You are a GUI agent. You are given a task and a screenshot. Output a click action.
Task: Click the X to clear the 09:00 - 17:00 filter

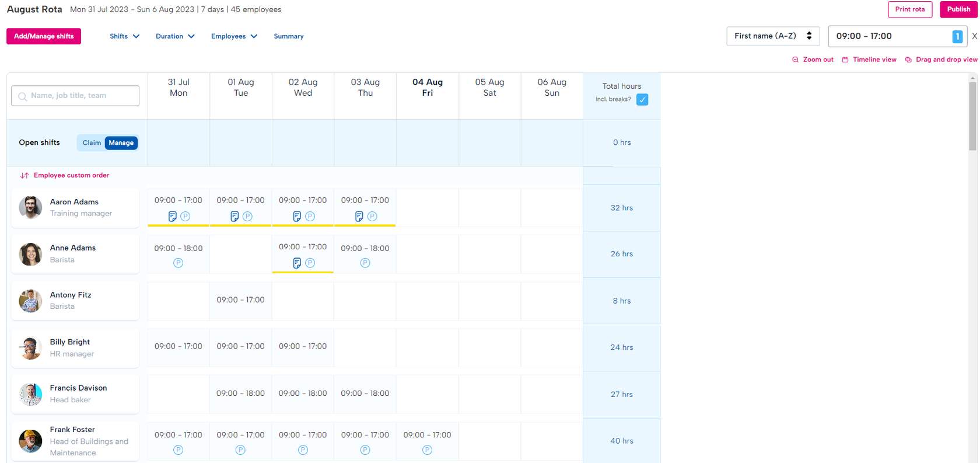coord(974,36)
